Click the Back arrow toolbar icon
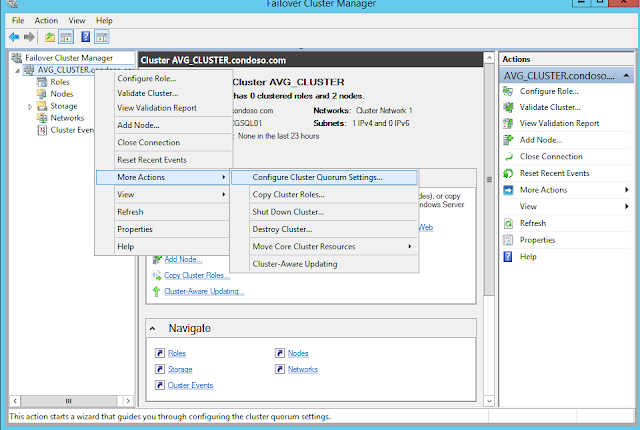Screen dimensions: 640x430 point(14,37)
